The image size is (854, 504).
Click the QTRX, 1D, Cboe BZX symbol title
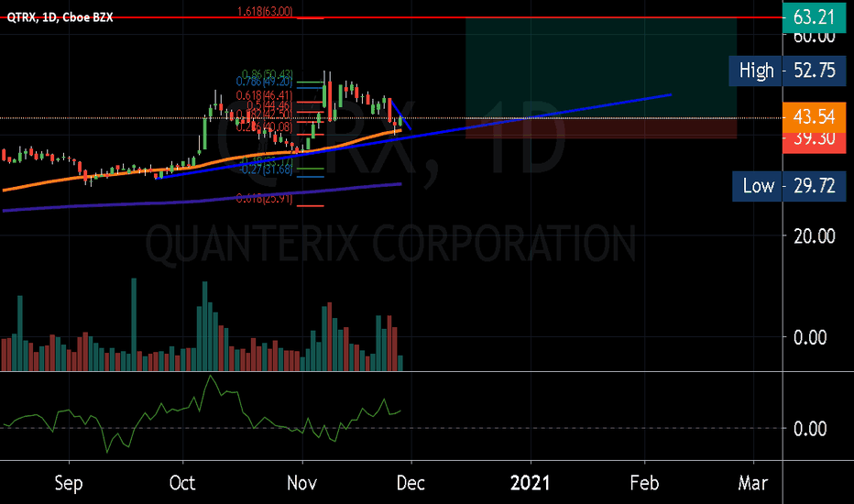(x=60, y=17)
